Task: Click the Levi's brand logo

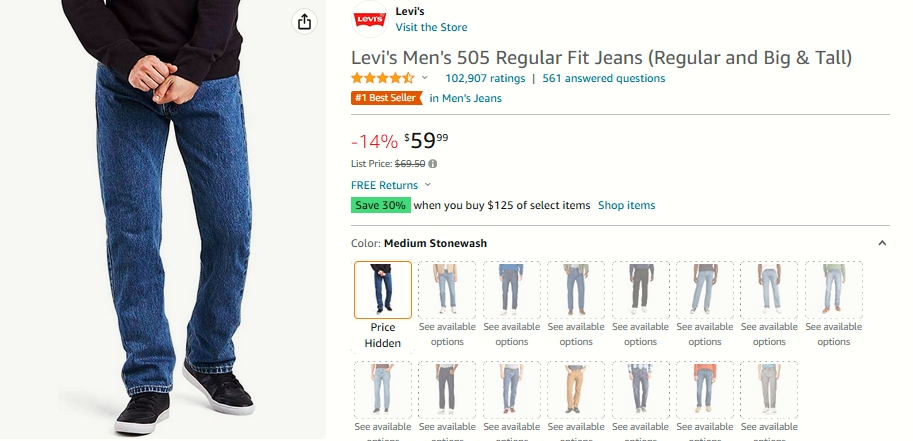Action: coord(370,19)
